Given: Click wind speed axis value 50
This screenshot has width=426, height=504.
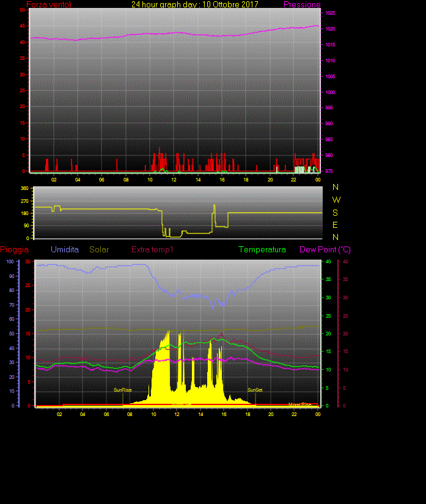Looking at the screenshot, I should (x=22, y=10).
